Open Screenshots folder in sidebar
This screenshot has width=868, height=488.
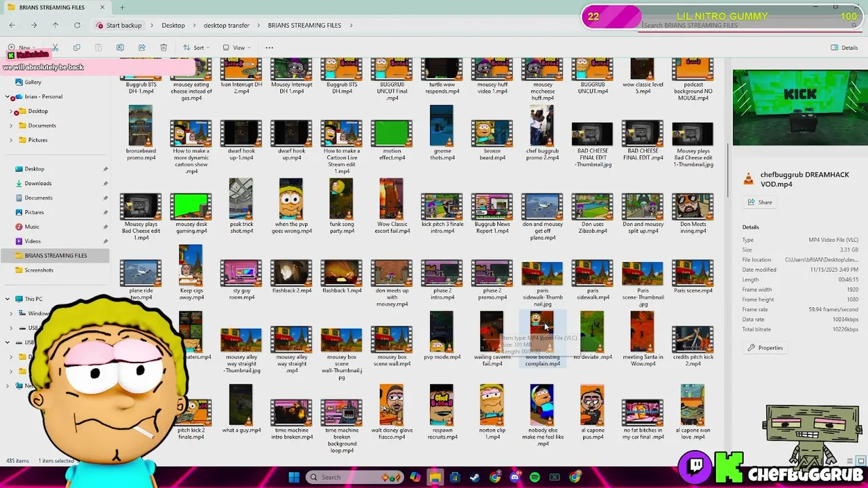pos(39,270)
